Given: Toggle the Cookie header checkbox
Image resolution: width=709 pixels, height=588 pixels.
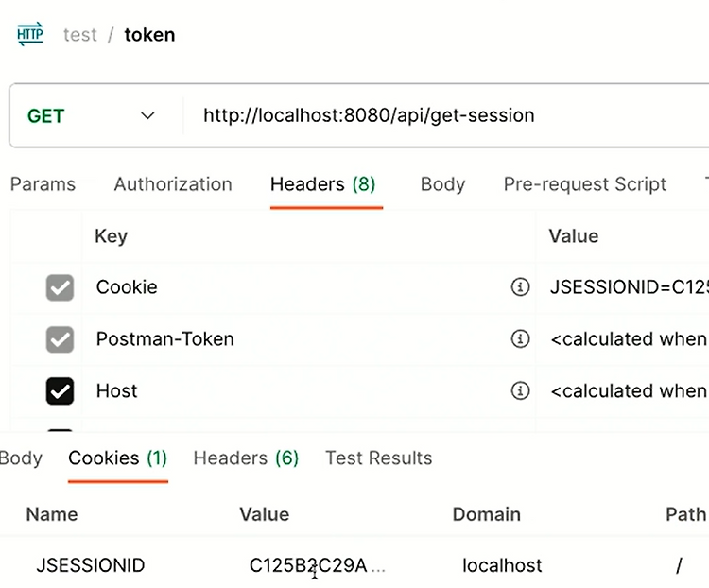Looking at the screenshot, I should click(60, 287).
